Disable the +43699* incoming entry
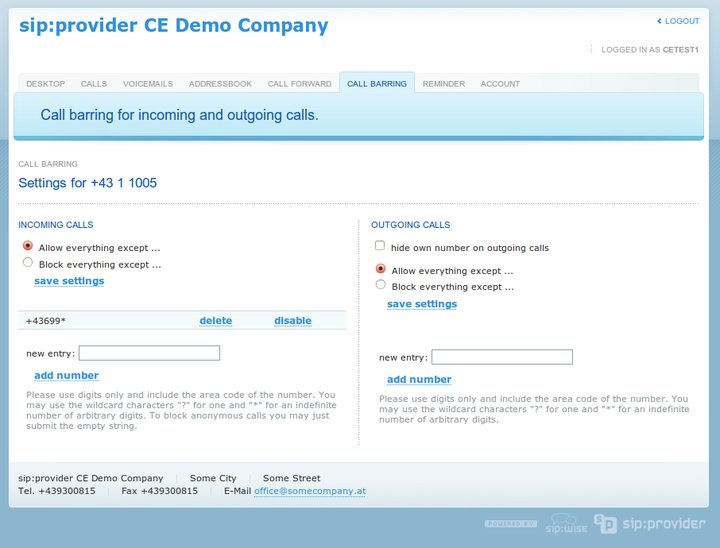Viewport: 720px width, 548px height. pyautogui.click(x=293, y=321)
